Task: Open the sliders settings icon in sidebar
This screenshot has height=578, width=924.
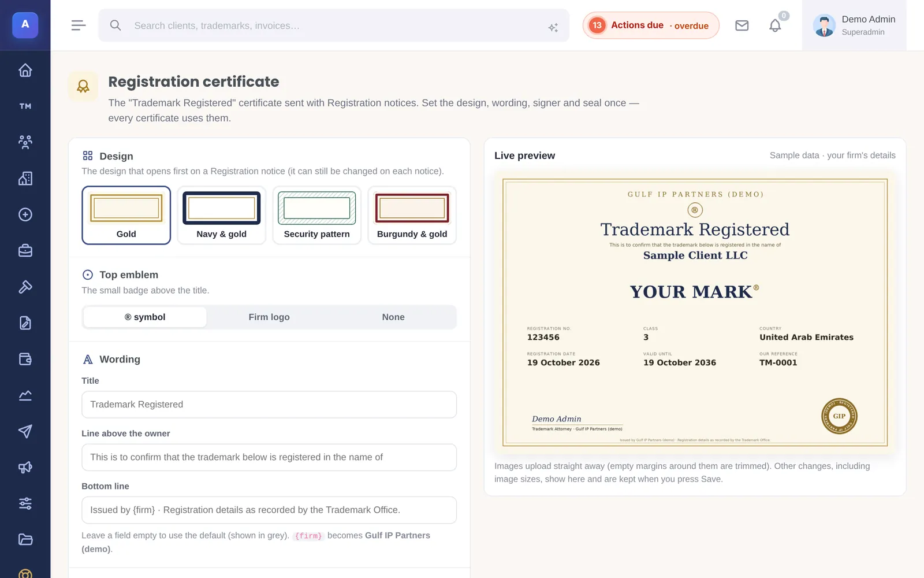Action: (x=25, y=503)
